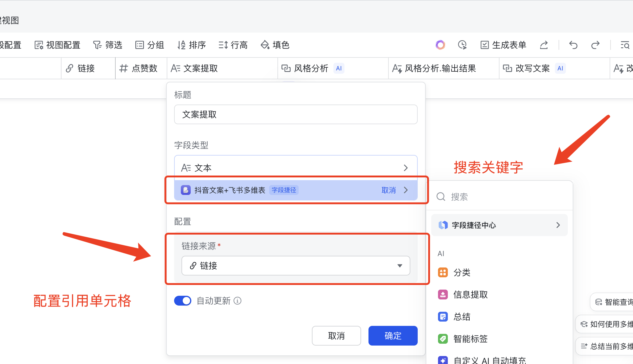Open 视图配置 view settings

click(57, 45)
